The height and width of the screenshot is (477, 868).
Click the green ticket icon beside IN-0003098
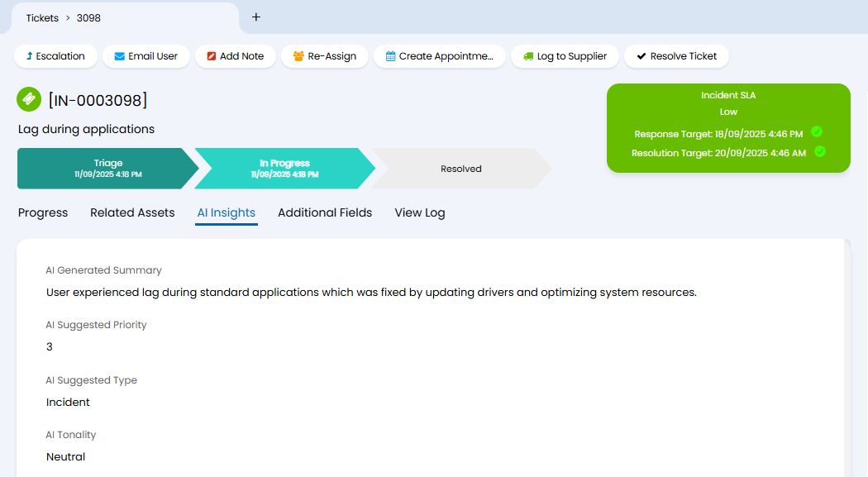pyautogui.click(x=29, y=99)
